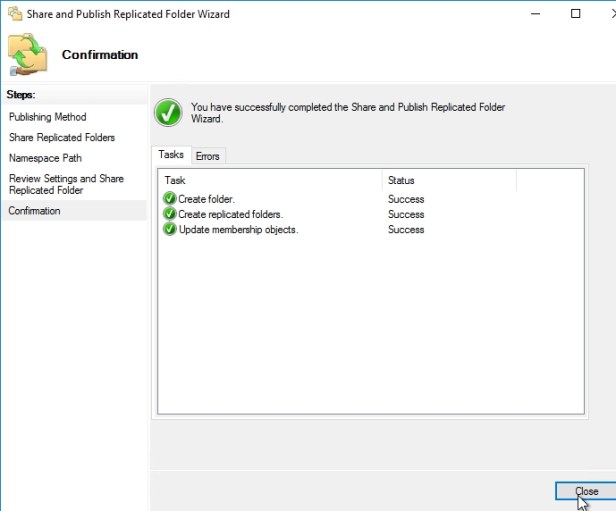Go to Namespace Path step
The height and width of the screenshot is (511, 616).
point(45,158)
